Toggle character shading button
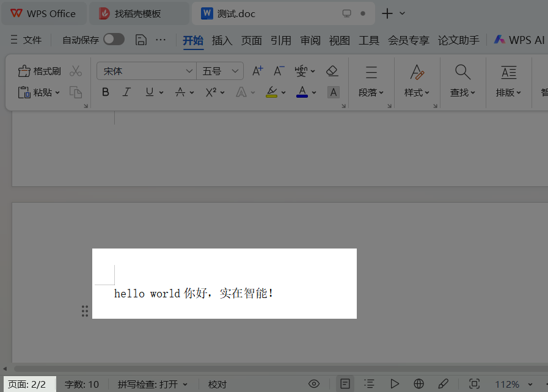 click(333, 92)
